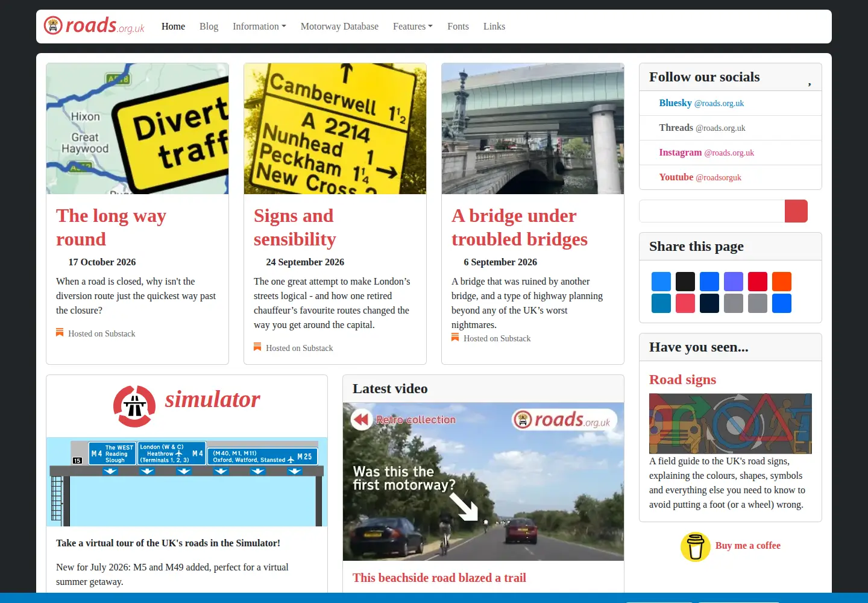
Task: Click the red search button
Action: [x=796, y=211]
